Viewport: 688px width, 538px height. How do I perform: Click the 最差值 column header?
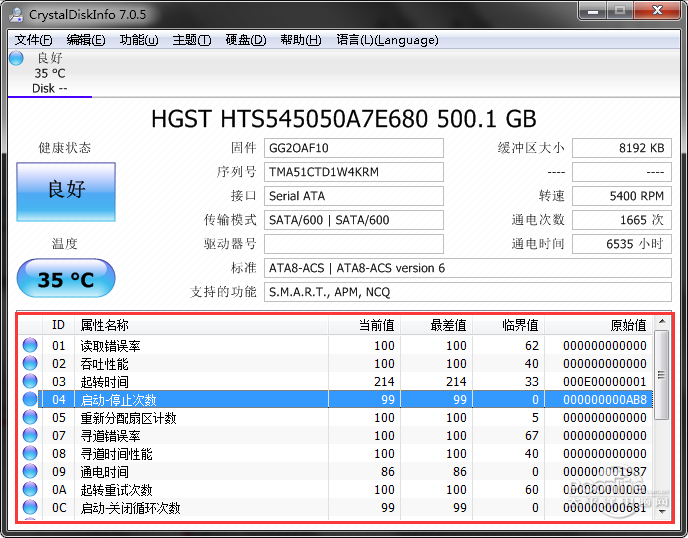[436, 325]
